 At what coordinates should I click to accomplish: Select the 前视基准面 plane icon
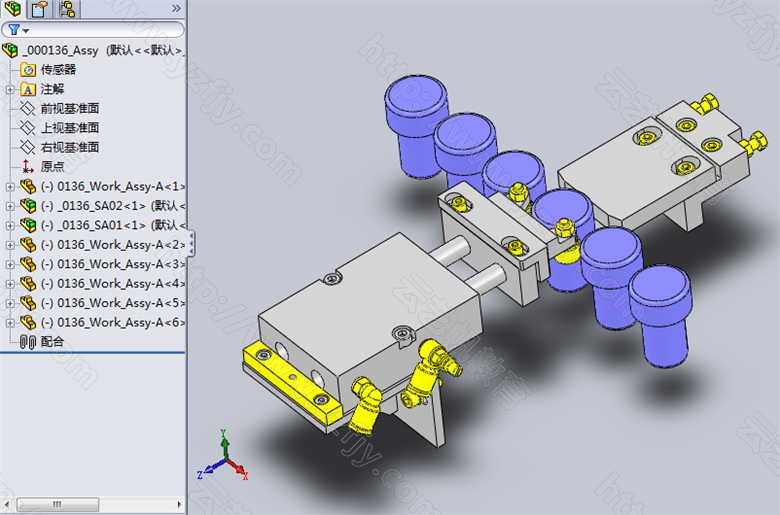tap(27, 108)
